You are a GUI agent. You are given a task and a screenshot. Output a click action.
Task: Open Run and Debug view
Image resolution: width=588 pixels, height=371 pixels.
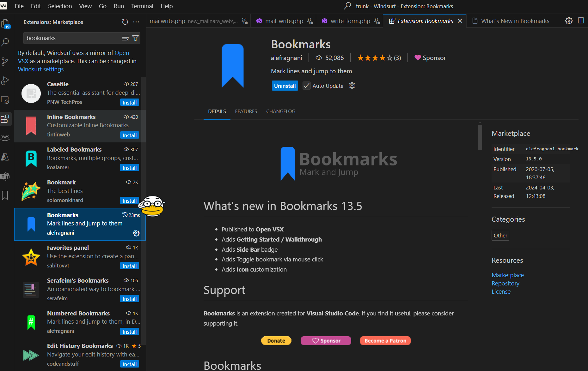click(x=5, y=81)
